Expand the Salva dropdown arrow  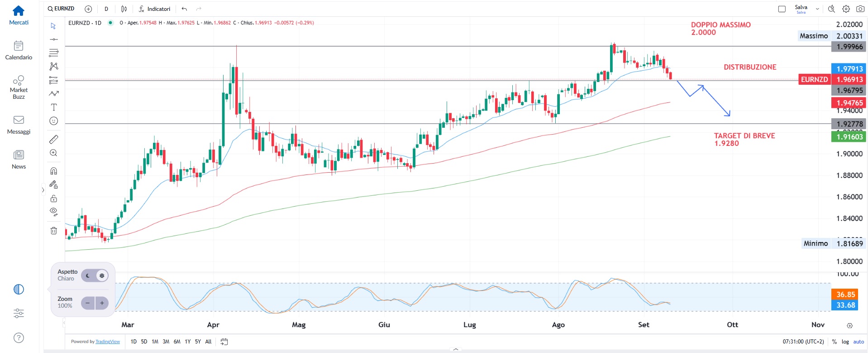[817, 9]
